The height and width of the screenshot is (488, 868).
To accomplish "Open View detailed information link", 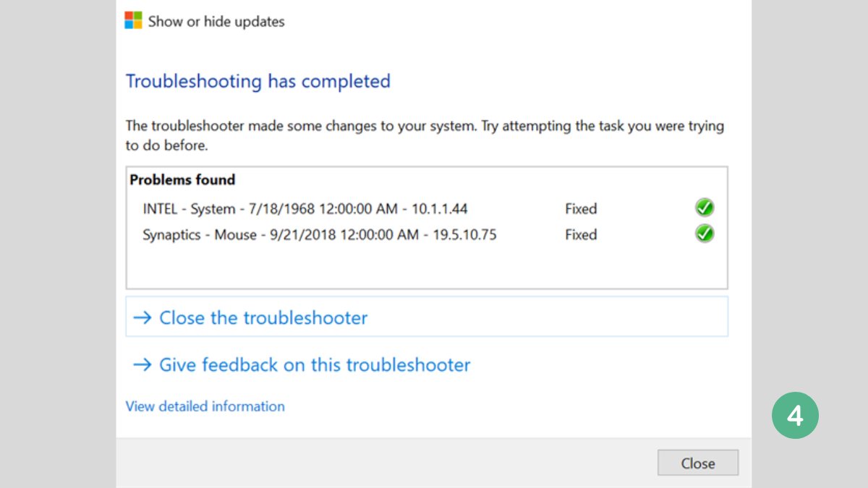I will (x=205, y=406).
